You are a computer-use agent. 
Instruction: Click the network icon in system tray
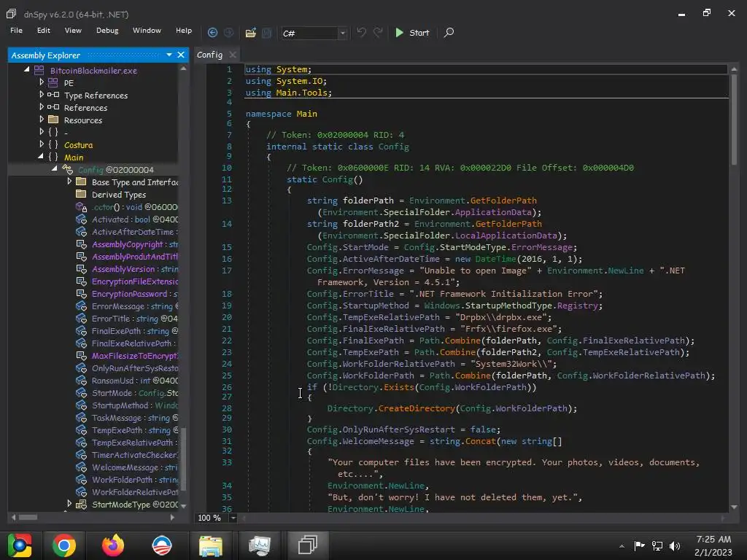coord(657,545)
